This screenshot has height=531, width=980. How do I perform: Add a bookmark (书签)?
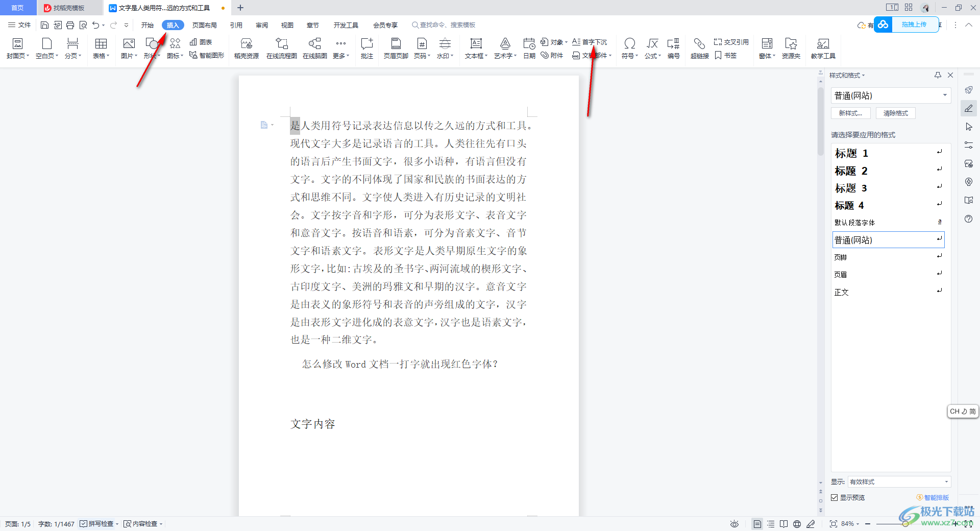(x=725, y=55)
